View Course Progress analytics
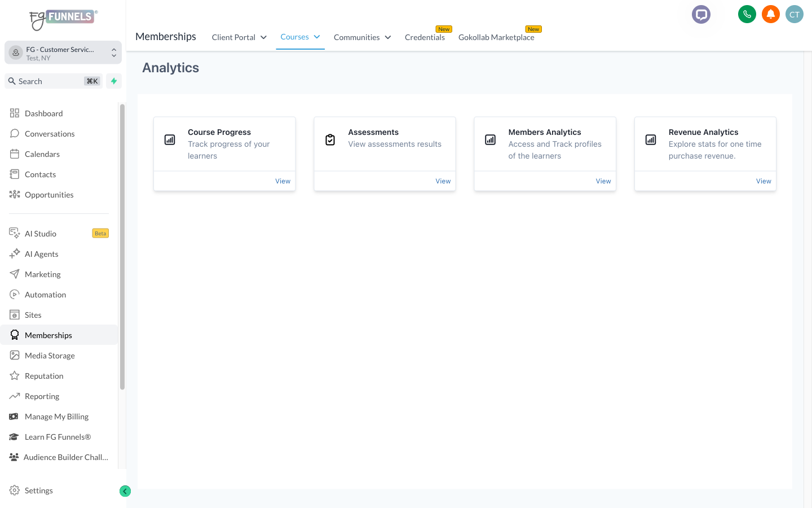 (283, 181)
